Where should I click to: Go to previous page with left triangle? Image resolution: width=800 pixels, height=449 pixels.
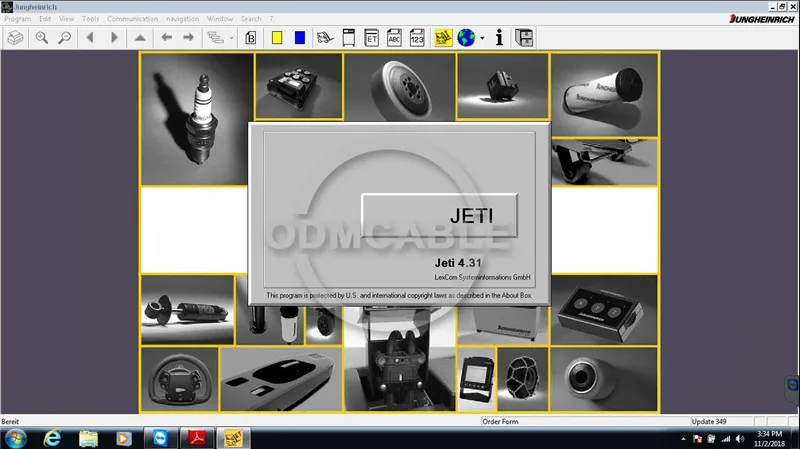90,38
